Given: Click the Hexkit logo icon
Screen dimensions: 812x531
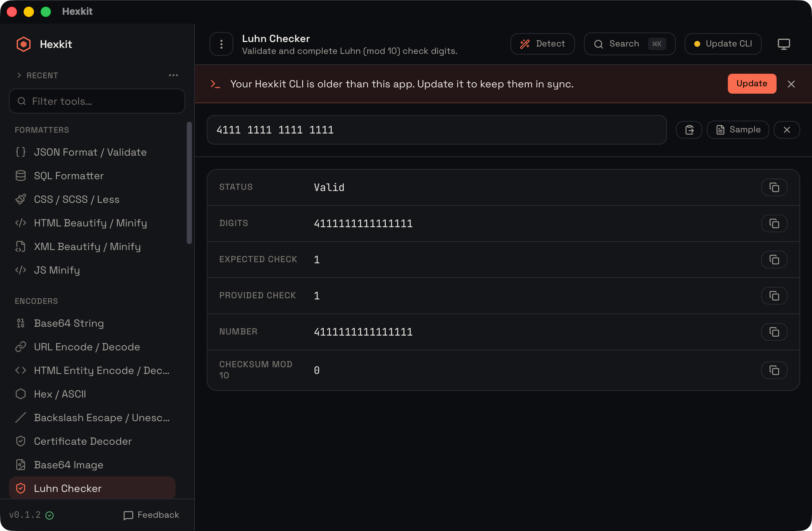Looking at the screenshot, I should coord(24,44).
